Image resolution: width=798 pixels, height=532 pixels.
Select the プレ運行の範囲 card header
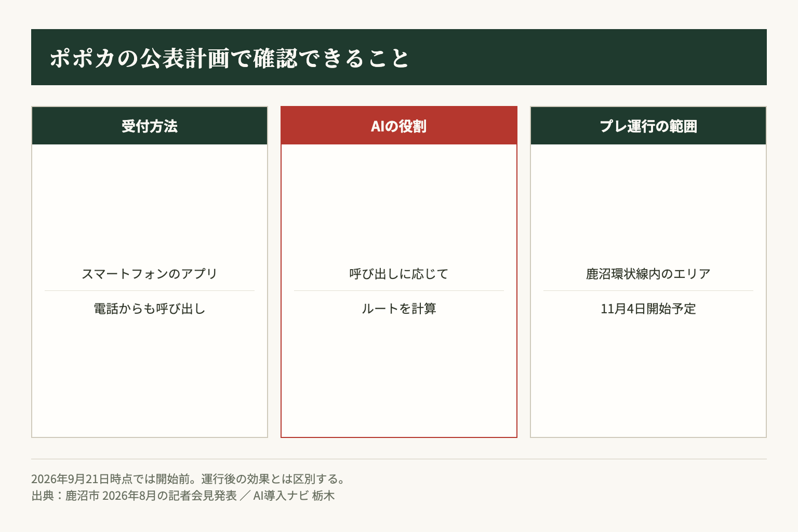tap(648, 126)
